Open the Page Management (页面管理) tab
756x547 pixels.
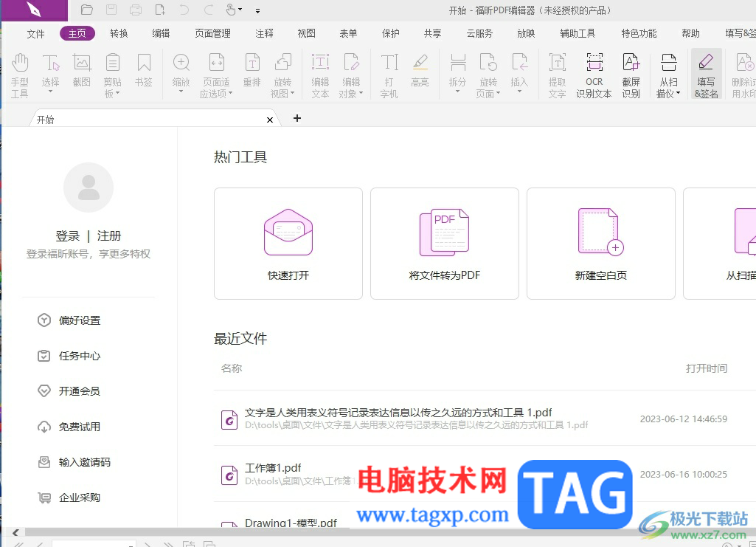pos(212,33)
